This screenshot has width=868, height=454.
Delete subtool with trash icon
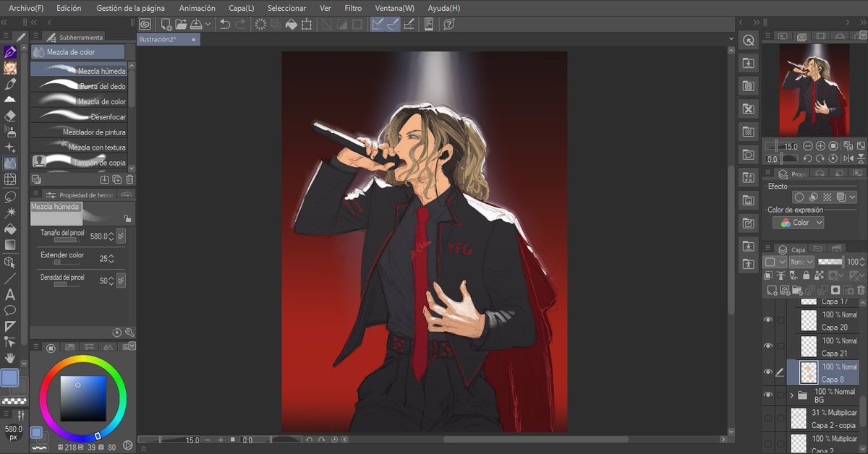point(130,179)
